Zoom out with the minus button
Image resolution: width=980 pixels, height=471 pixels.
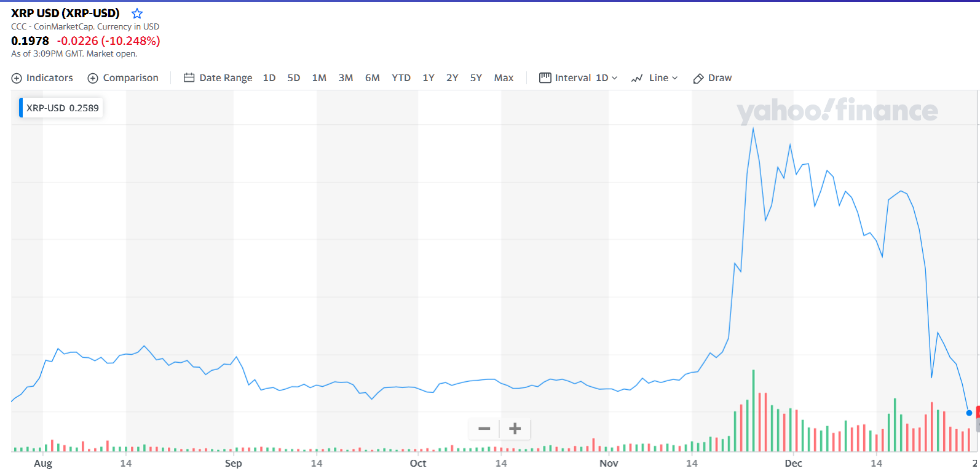pos(484,429)
